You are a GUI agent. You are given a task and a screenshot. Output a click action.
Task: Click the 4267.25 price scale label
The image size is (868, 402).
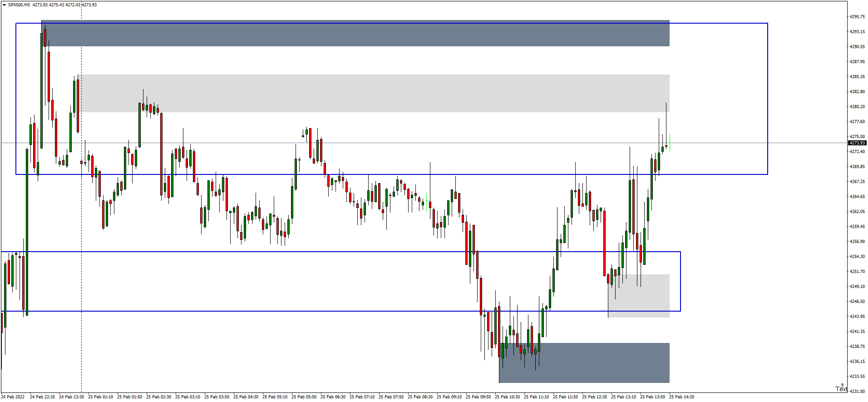pyautogui.click(x=857, y=182)
